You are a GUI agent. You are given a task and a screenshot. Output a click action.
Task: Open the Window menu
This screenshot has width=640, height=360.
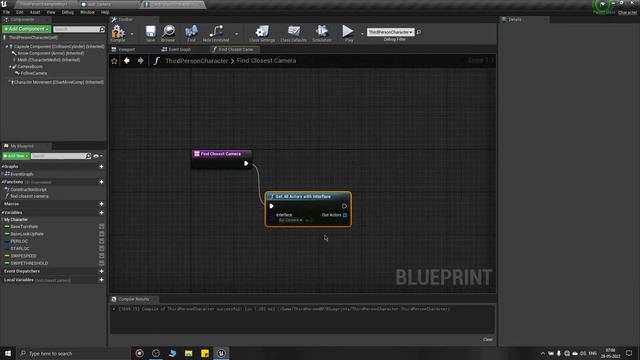[x=87, y=12]
